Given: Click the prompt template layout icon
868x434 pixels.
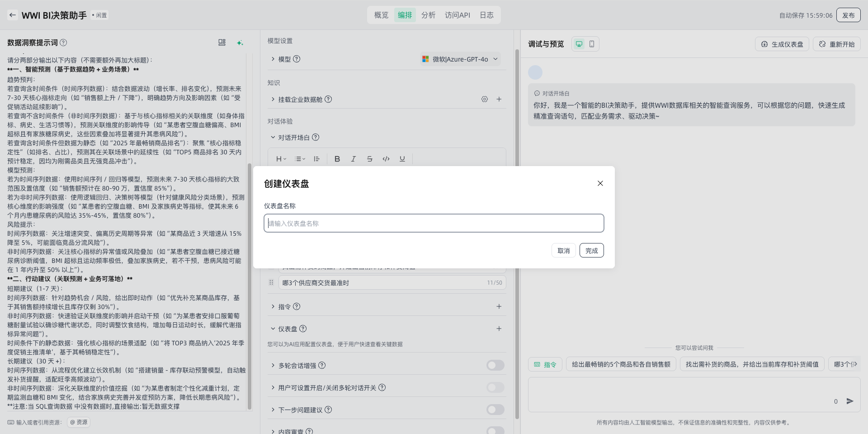Looking at the screenshot, I should tap(222, 43).
